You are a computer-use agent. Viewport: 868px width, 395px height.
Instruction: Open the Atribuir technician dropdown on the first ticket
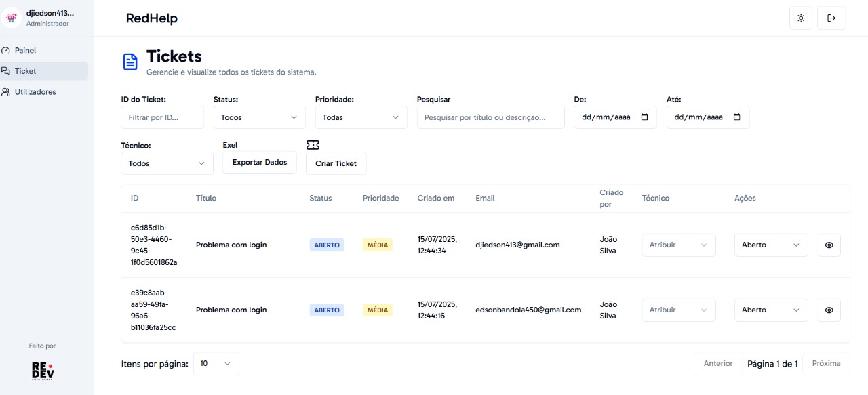click(678, 245)
